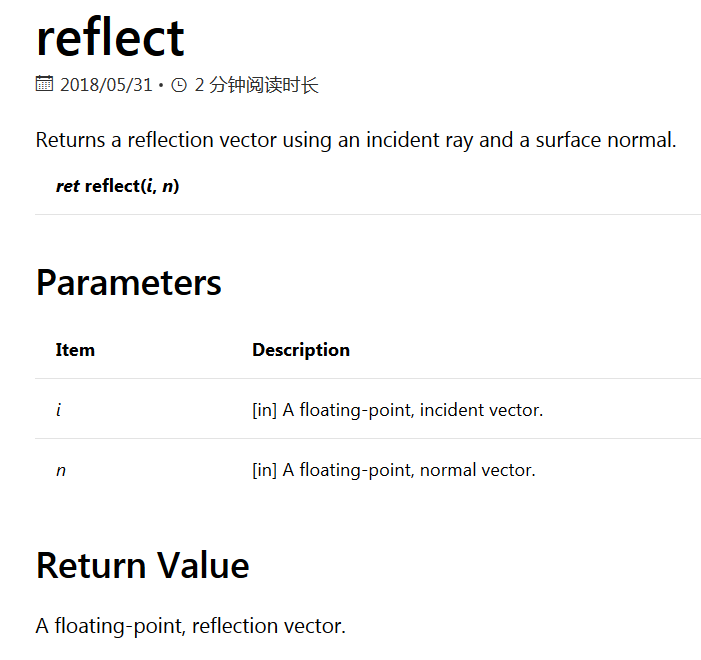Click the 'ret' word in the syntax
Image resolution: width=701 pixels, height=660 pixels.
[68, 186]
